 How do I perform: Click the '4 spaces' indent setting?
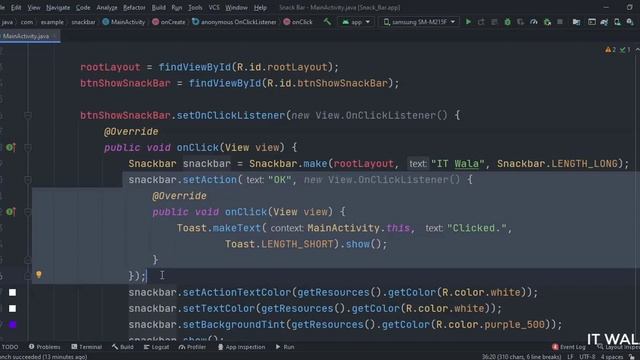pyautogui.click(x=612, y=357)
